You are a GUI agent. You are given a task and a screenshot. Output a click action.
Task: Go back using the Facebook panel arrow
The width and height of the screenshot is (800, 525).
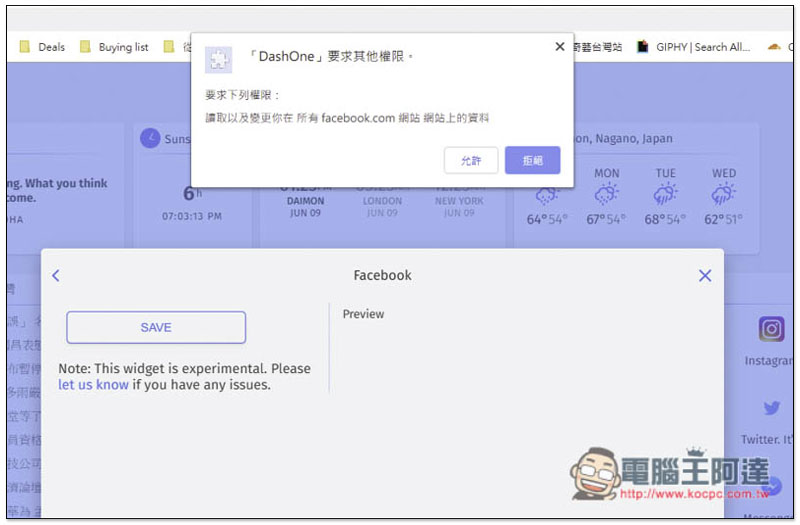[56, 276]
